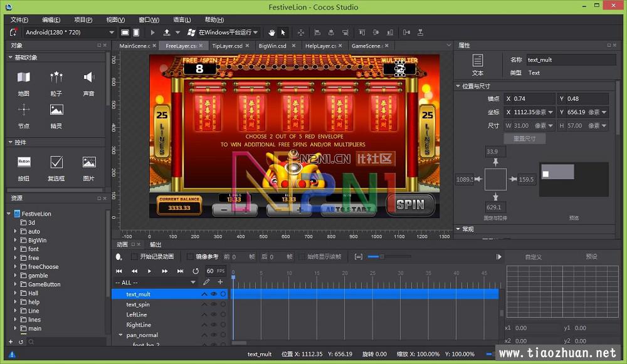Image resolution: width=627 pixels, height=364 pixels.
Task: Add the Sprite (精灵) object
Action: click(56, 116)
